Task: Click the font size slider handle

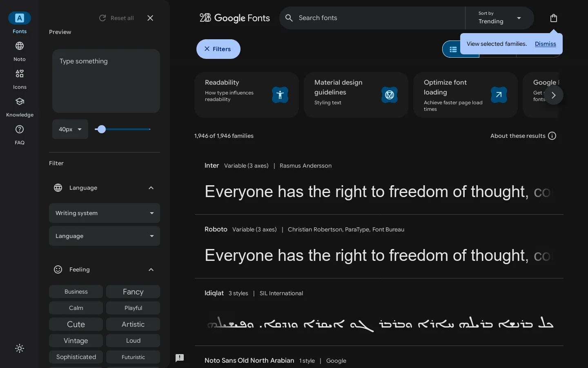Action: pos(102,129)
